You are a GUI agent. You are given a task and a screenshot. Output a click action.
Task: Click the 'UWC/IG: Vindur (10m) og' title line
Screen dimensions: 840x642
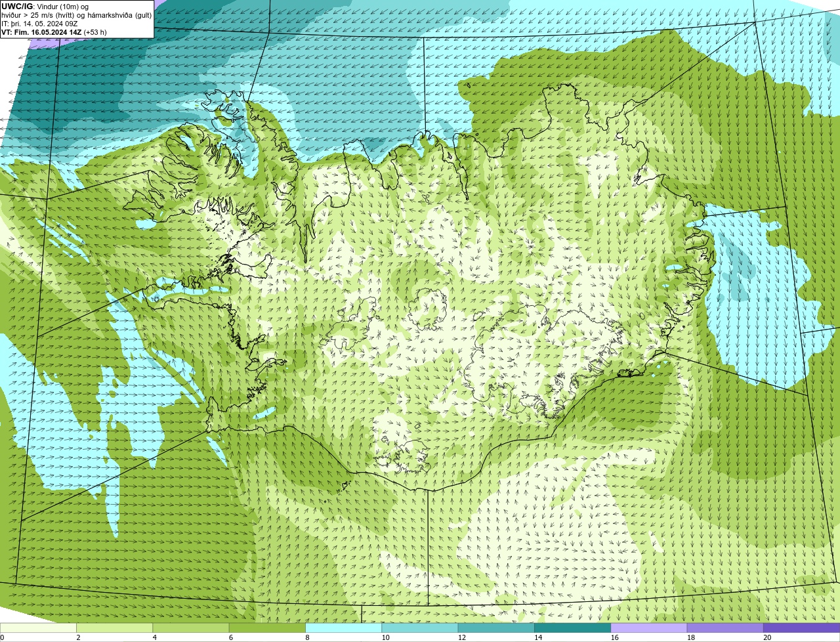coord(45,7)
